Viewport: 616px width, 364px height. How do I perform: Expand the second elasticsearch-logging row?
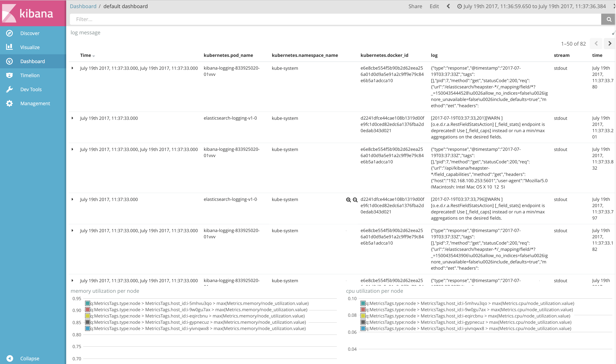(x=72, y=199)
